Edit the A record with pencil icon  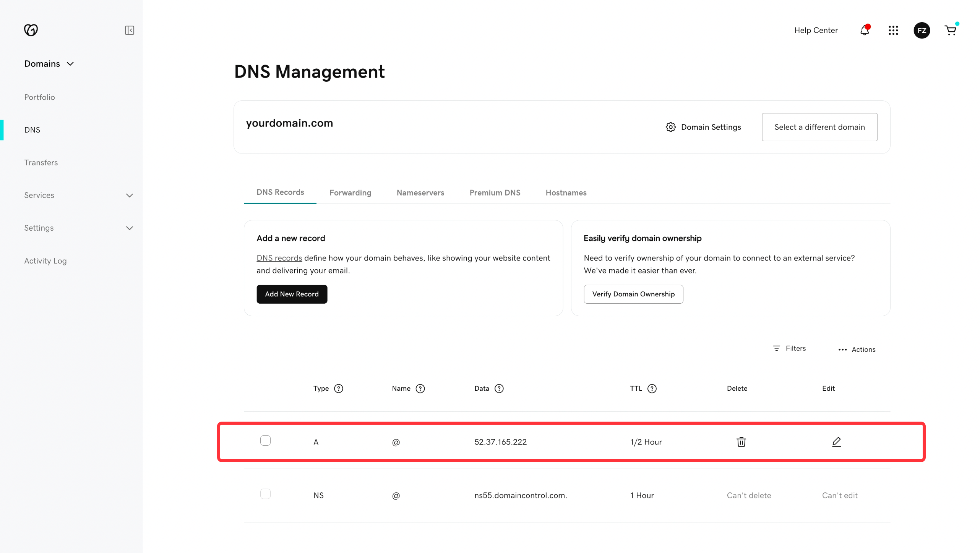point(836,442)
